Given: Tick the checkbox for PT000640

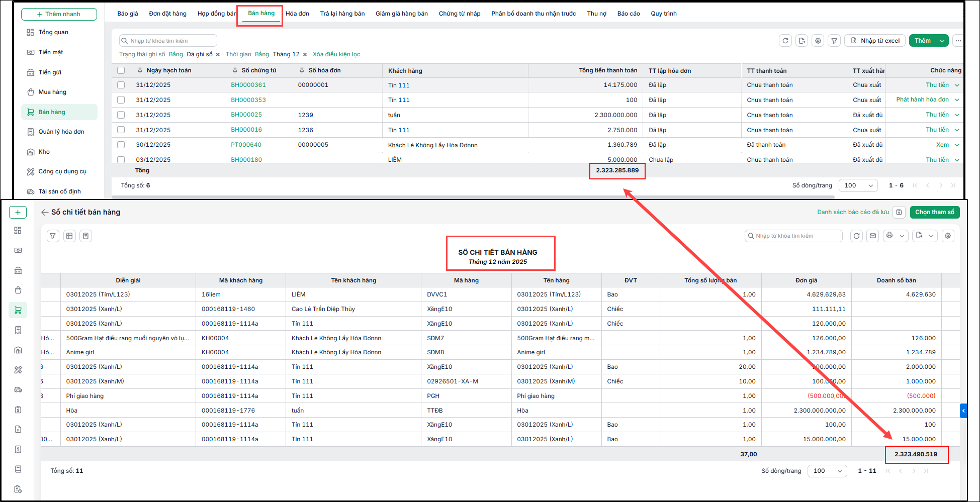Looking at the screenshot, I should tap(121, 145).
